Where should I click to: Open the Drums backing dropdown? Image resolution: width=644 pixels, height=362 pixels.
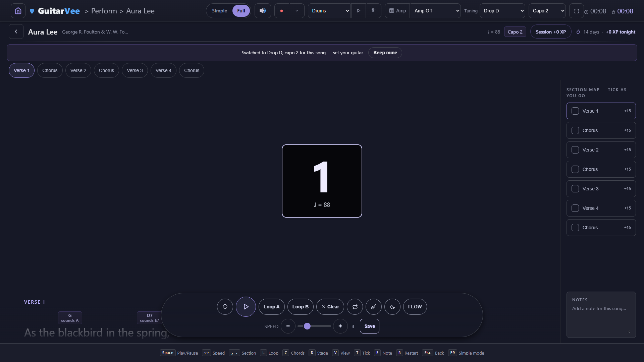tap(329, 11)
